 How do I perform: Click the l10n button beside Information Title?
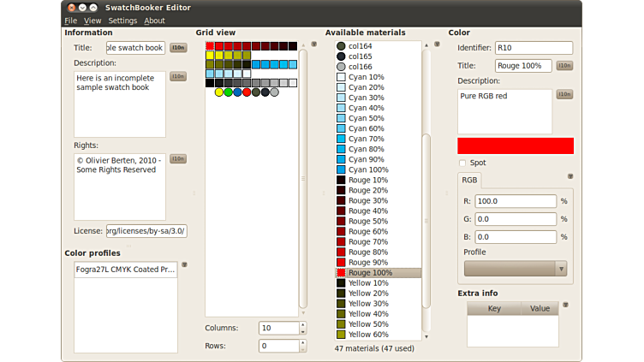click(x=178, y=48)
